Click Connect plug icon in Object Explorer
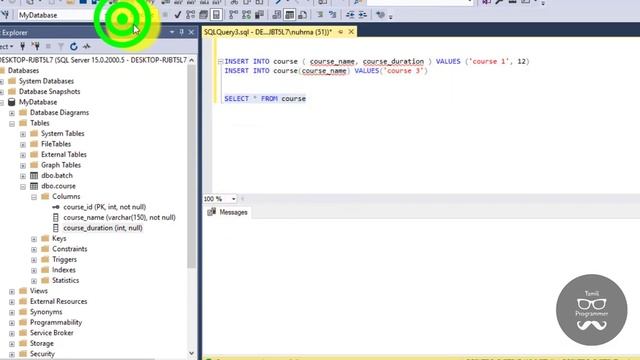Screen dimensions: 640x360 click(22, 46)
